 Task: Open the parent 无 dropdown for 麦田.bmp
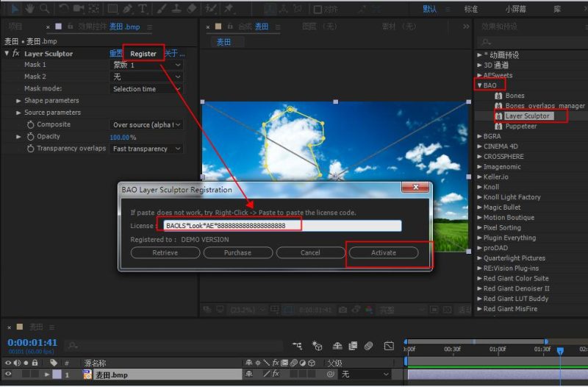tap(365, 374)
